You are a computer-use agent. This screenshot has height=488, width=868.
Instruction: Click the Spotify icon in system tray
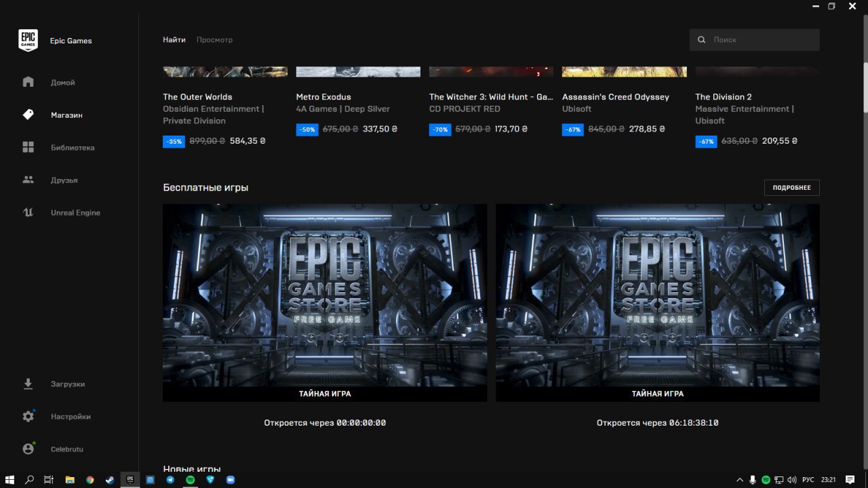coord(766,479)
